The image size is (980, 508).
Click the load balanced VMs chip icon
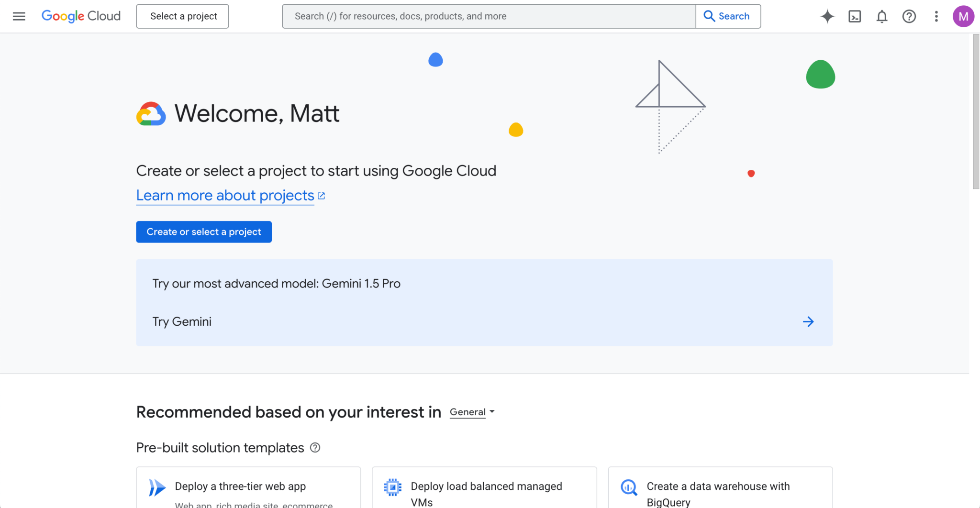pos(393,487)
